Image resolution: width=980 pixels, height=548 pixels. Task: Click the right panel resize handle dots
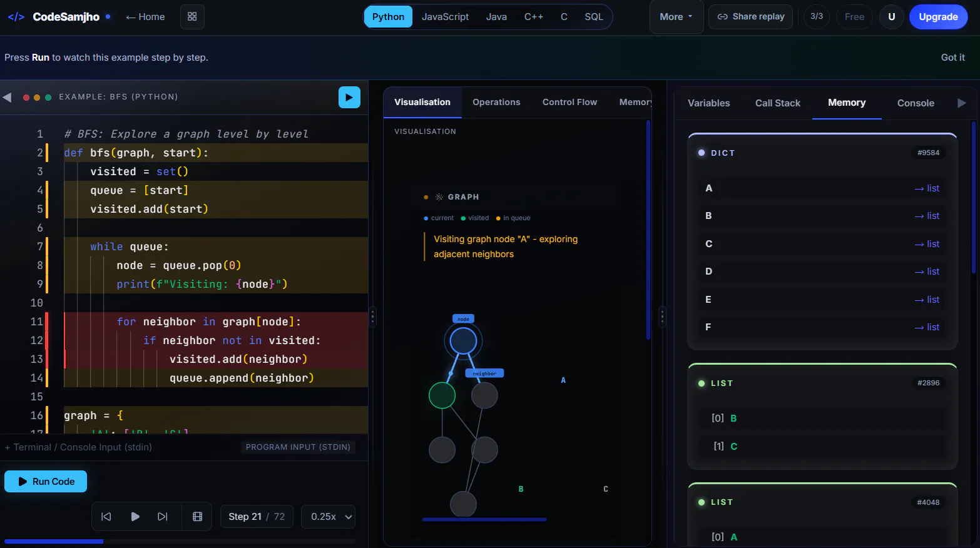(x=662, y=317)
